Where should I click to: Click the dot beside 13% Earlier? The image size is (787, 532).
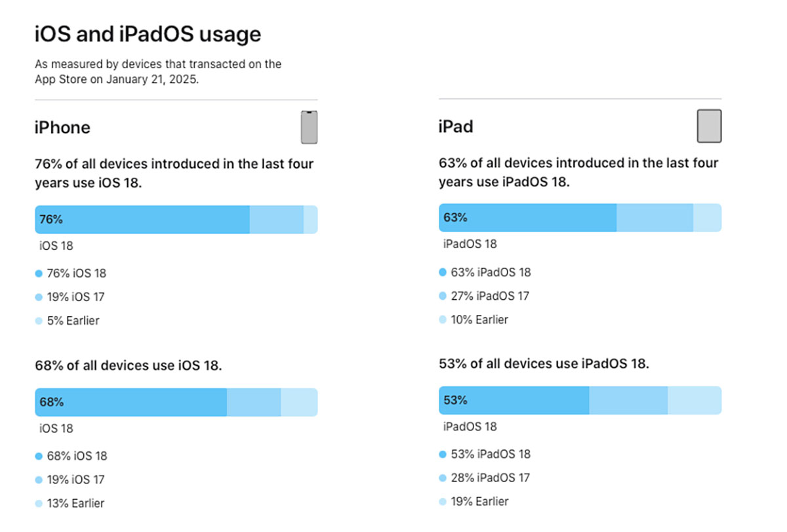[39, 504]
